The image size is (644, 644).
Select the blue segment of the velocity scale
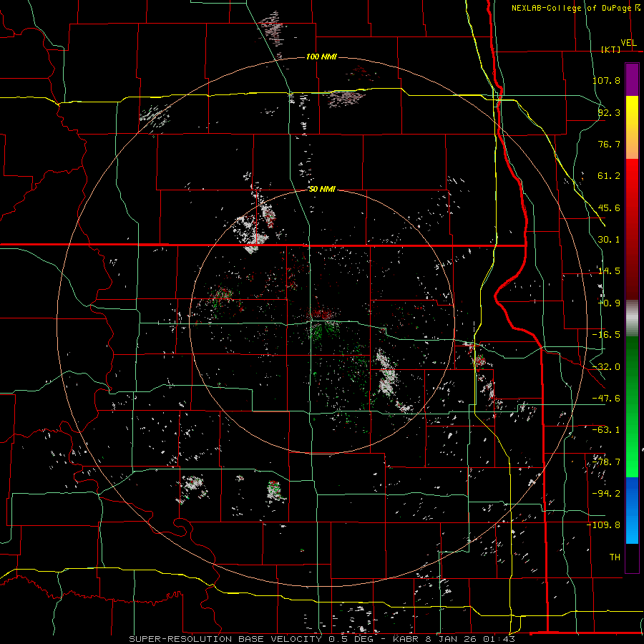click(632, 510)
